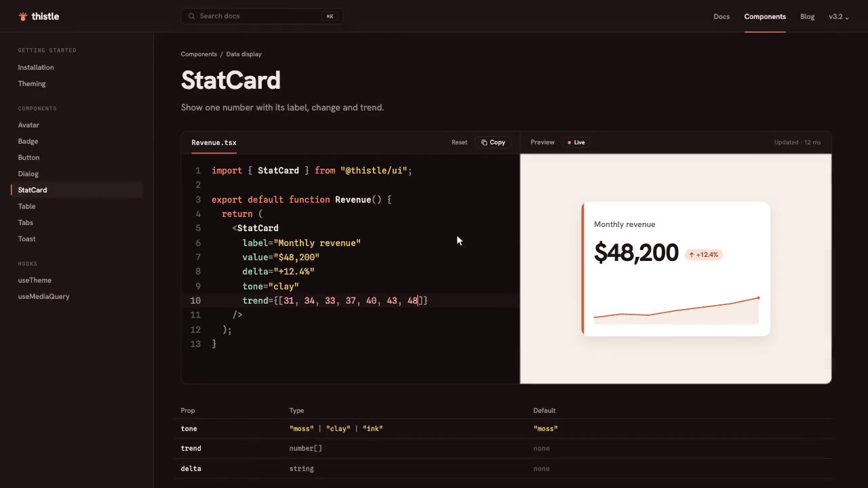Open the v3.2 version dropdown
This screenshot has width=868, height=488.
pyautogui.click(x=839, y=16)
